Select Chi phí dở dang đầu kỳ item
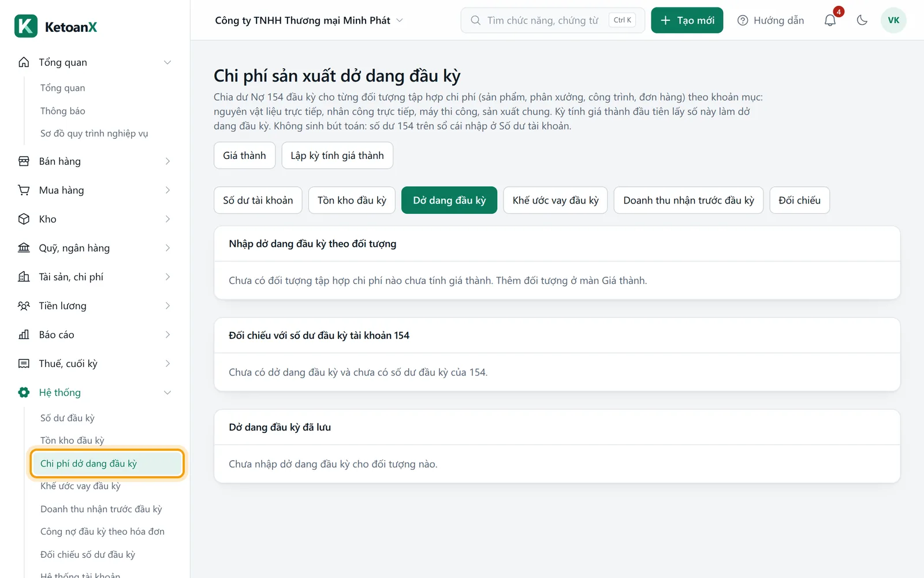Viewport: 924px width, 578px height. [107, 464]
